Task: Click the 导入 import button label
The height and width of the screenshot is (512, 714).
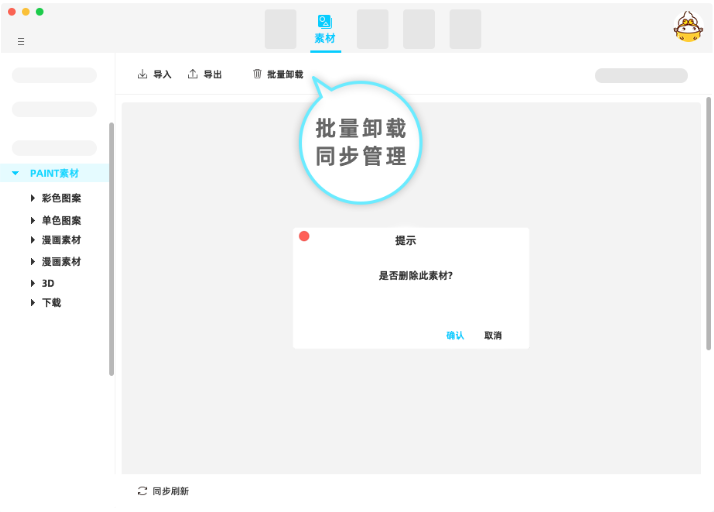Action: point(162,74)
